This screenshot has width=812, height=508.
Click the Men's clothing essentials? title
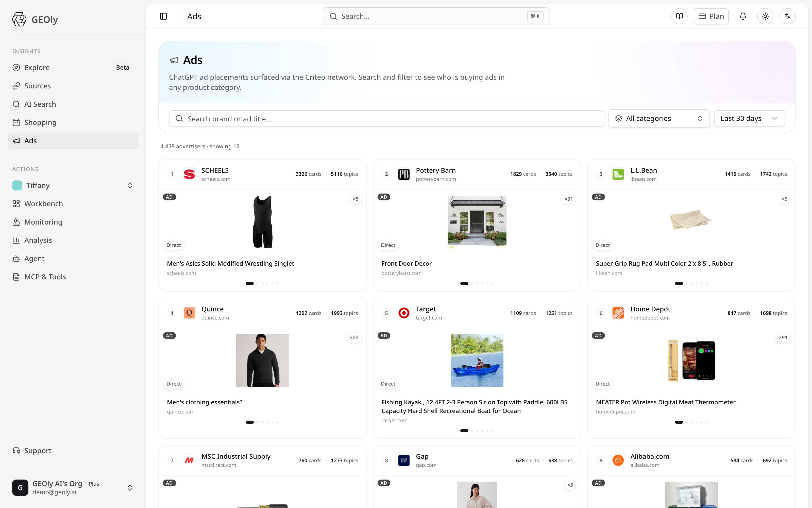pyautogui.click(x=205, y=402)
